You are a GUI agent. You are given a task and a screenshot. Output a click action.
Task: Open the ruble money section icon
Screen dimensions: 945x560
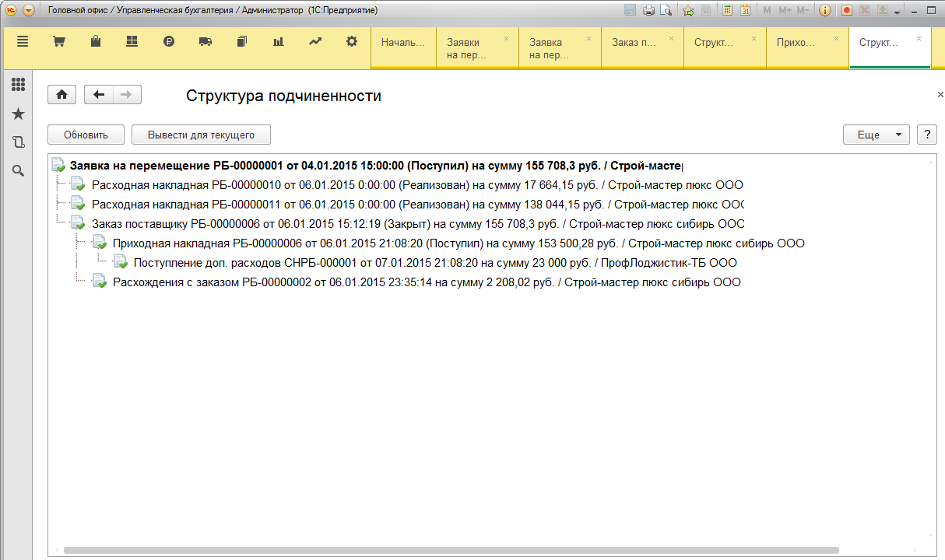pos(169,42)
